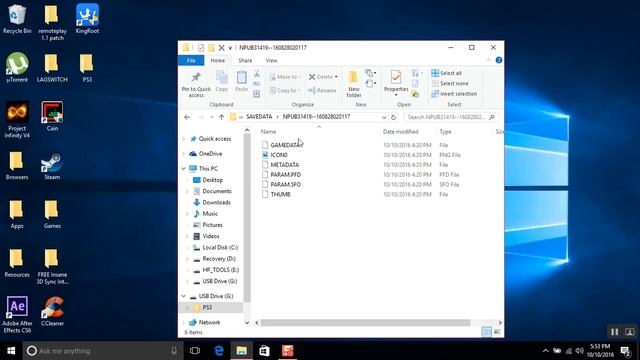The height and width of the screenshot is (360, 640).
Task: Click Invert selection in ribbon
Action: [454, 94]
